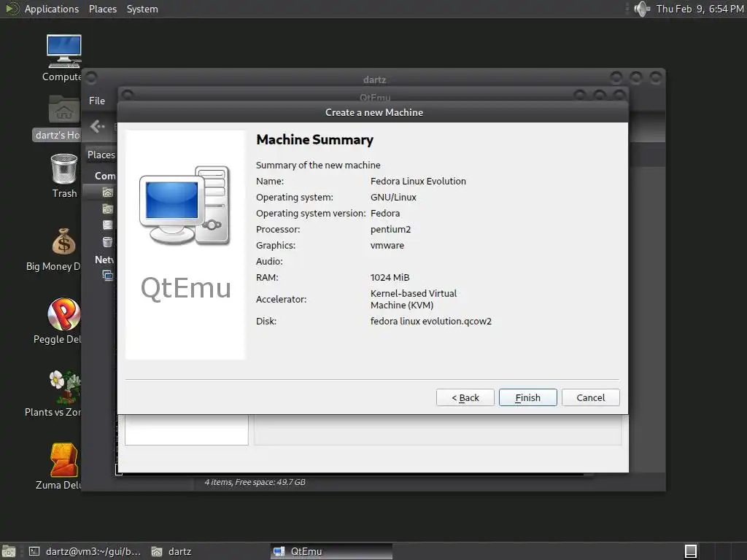Switch to the dartz file manager taskbar item

click(171, 551)
